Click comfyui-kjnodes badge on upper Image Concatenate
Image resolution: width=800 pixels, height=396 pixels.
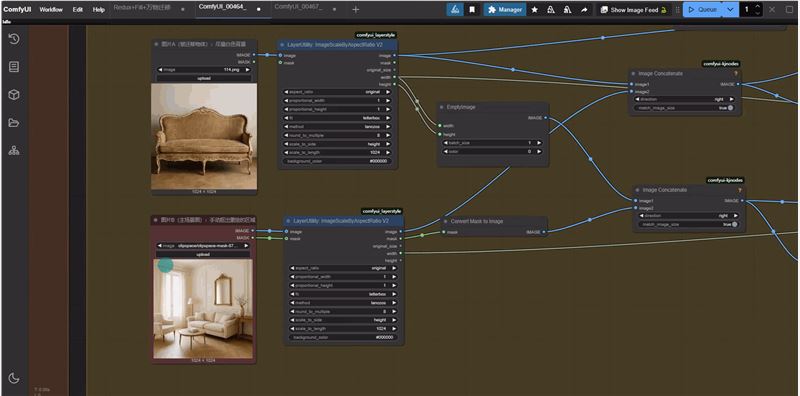point(721,64)
